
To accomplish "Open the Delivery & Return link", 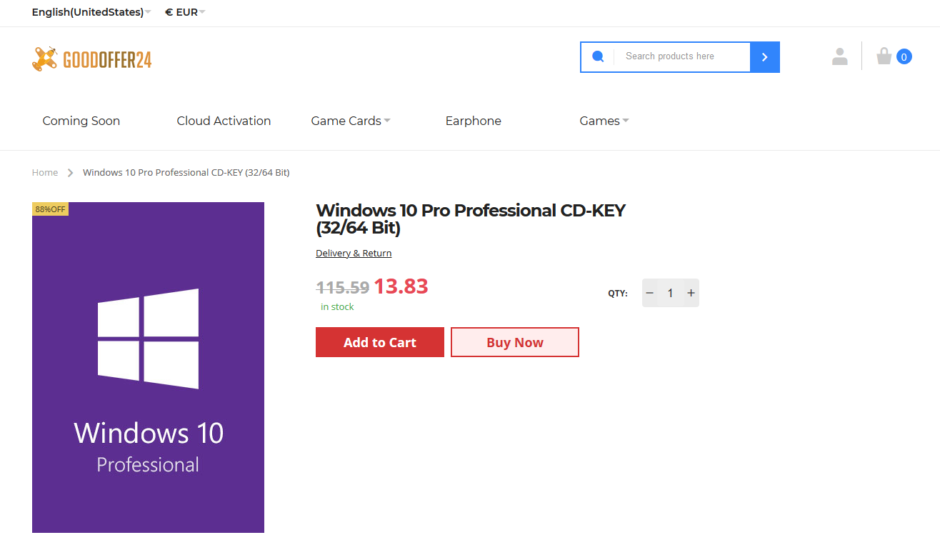I will coord(354,253).
